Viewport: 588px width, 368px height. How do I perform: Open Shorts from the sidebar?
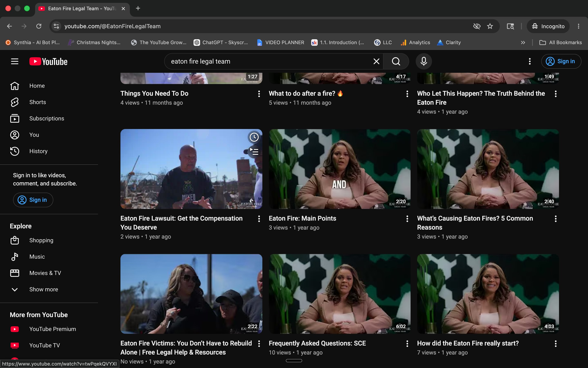tap(49, 102)
